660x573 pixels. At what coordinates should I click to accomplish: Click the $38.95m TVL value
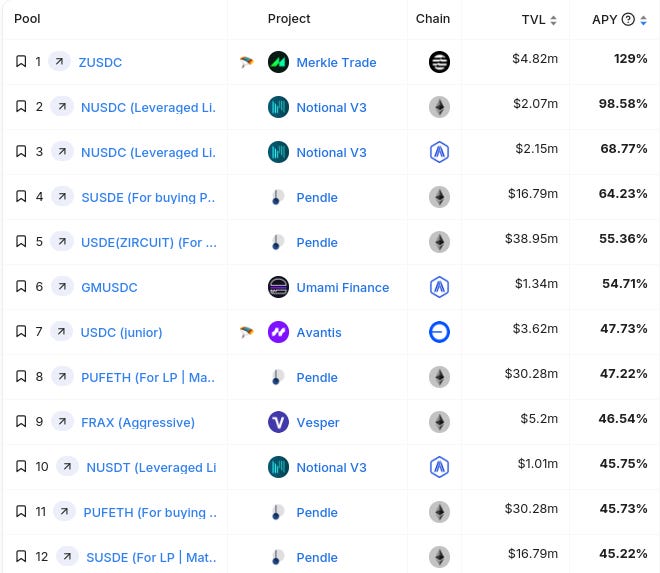pos(531,239)
